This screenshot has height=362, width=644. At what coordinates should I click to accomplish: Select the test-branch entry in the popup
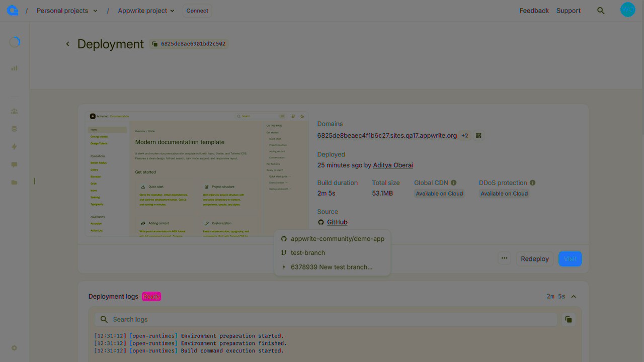click(x=308, y=252)
